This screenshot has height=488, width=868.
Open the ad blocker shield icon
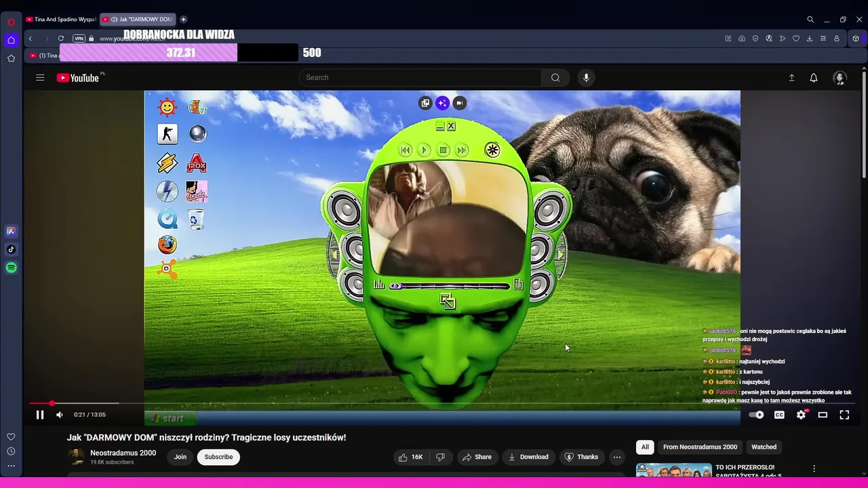(x=755, y=39)
